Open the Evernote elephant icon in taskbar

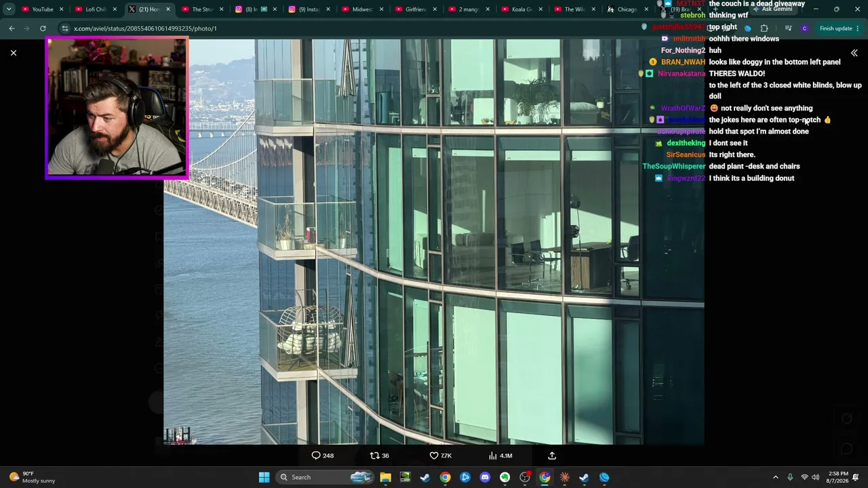point(505,477)
